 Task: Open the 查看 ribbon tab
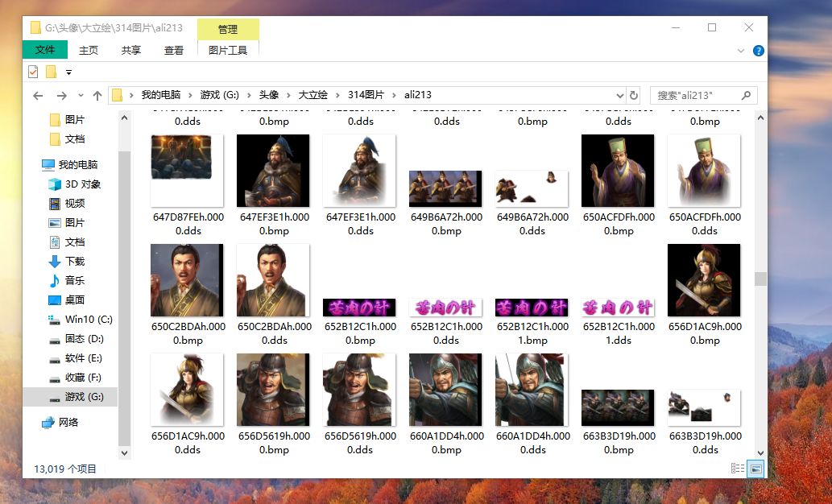pos(173,51)
